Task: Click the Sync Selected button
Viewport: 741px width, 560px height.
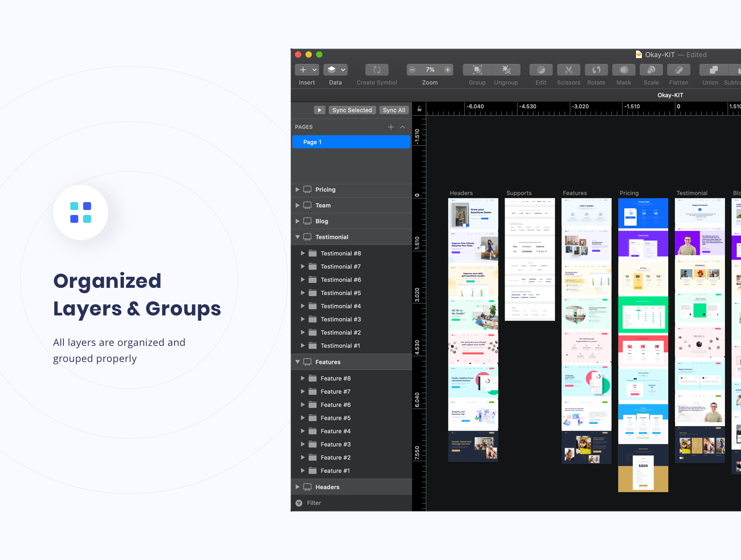Action: coord(352,110)
